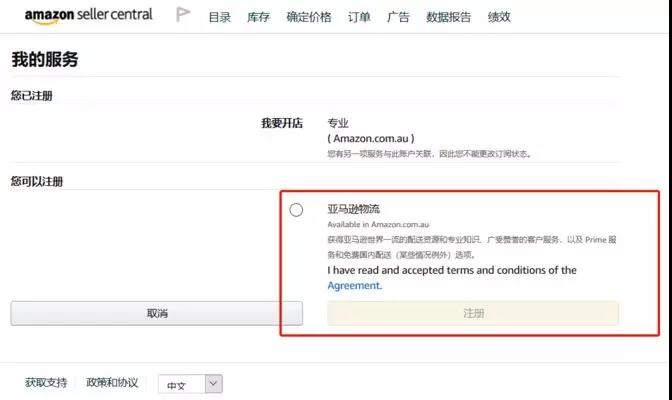The height and width of the screenshot is (400, 672).
Task: Open the 确定价格 menu
Action: [x=309, y=17]
